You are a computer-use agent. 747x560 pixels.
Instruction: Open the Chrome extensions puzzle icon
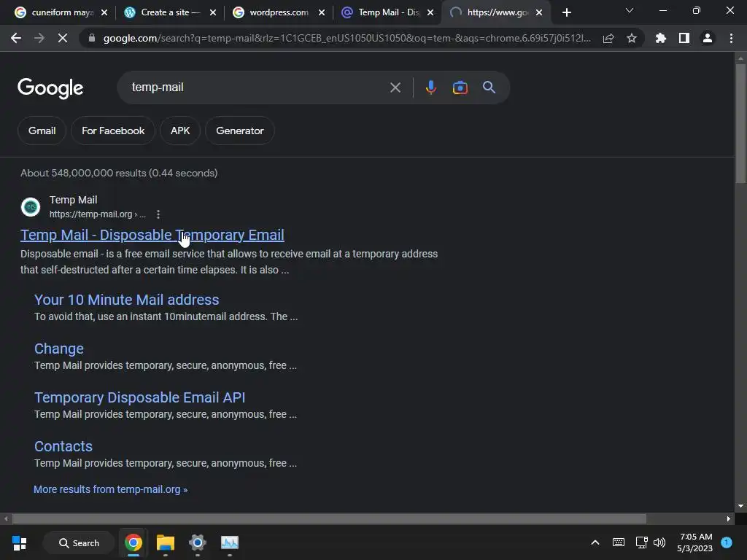[661, 38]
